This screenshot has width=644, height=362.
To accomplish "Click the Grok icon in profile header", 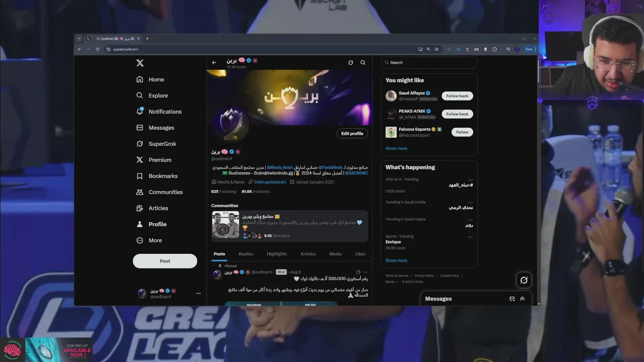I will click(351, 63).
